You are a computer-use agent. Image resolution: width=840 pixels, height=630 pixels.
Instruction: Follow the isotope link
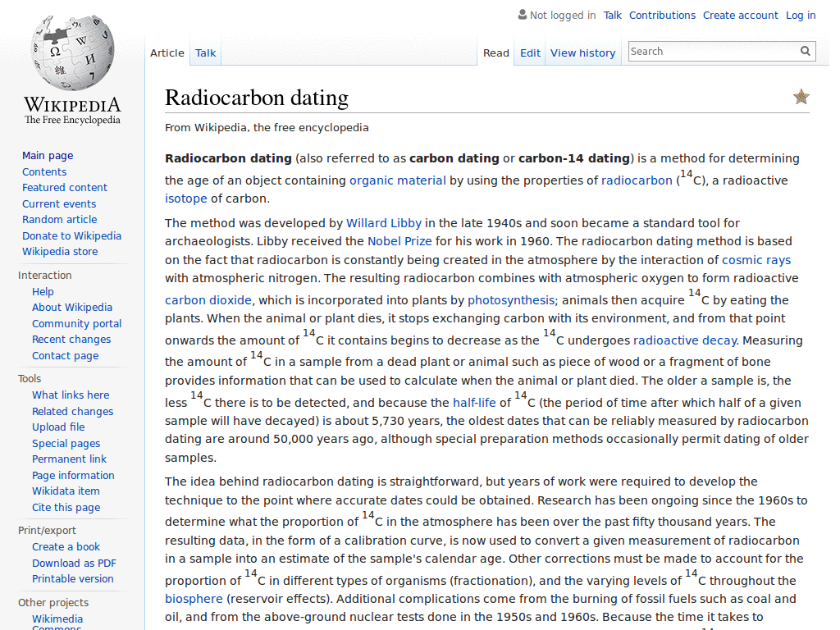pos(186,199)
